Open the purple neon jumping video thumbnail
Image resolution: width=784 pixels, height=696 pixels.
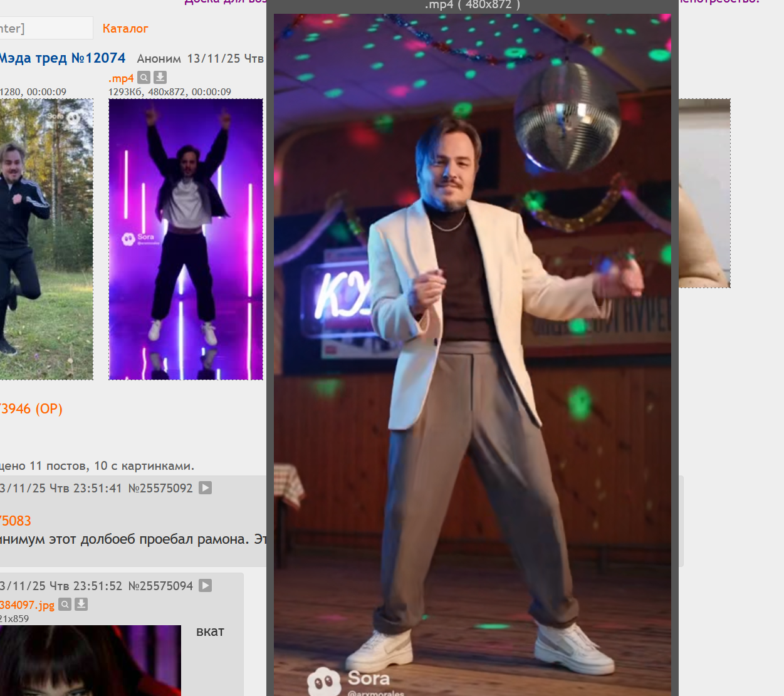[186, 239]
